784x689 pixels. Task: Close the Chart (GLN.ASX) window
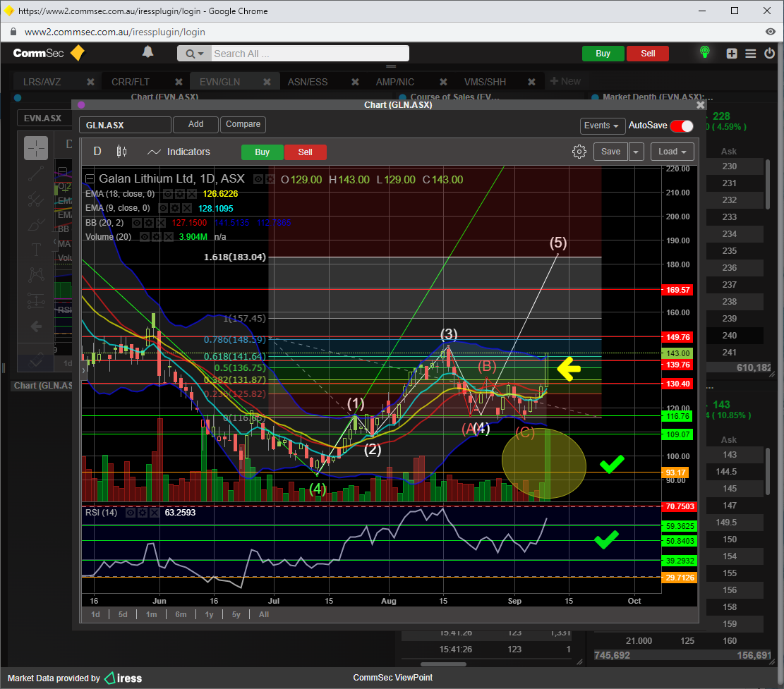(x=701, y=105)
